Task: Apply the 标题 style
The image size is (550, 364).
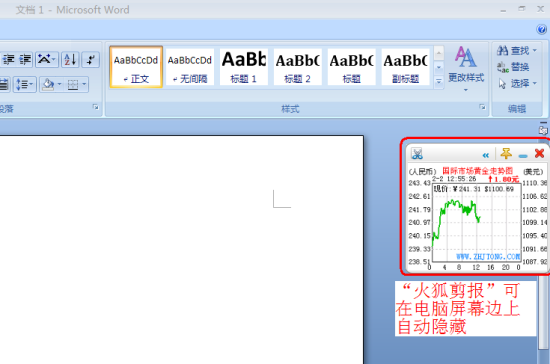Action: (x=351, y=67)
